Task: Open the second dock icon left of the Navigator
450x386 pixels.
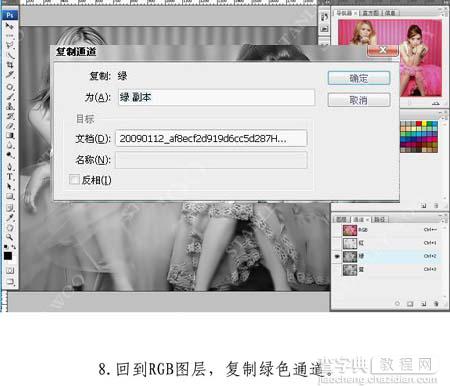Action: point(324,29)
